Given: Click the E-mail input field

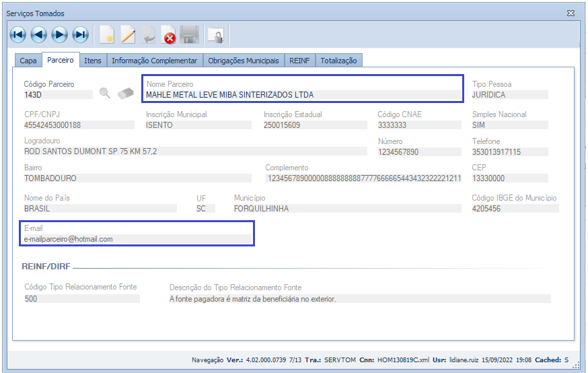Looking at the screenshot, I should click(137, 239).
